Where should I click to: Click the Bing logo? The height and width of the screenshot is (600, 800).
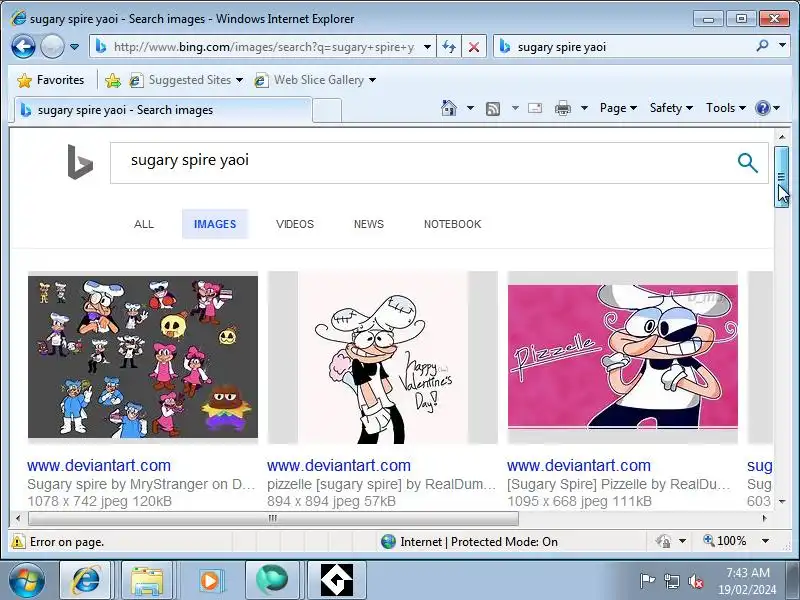[x=80, y=162]
